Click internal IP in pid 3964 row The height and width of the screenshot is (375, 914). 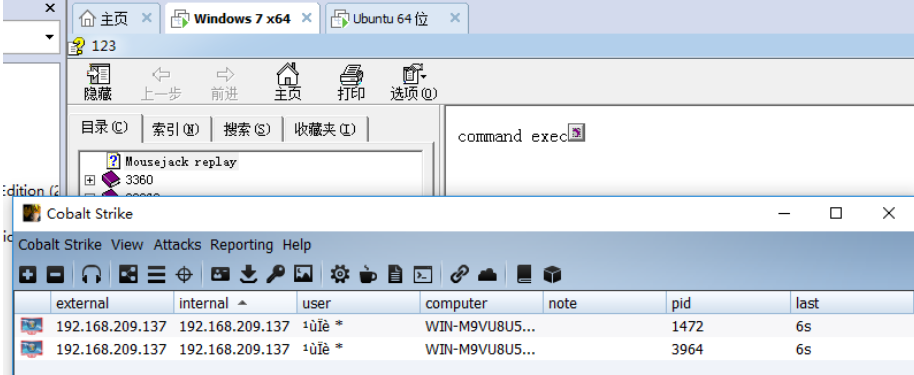(234, 349)
